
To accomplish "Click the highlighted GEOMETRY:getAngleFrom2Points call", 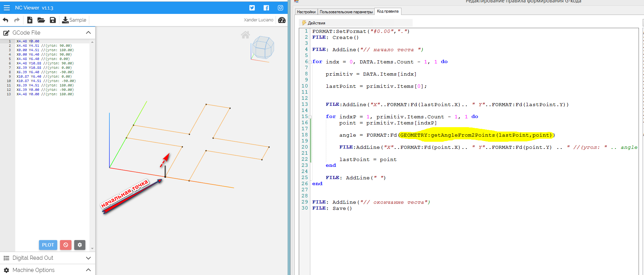I will pos(476,135).
